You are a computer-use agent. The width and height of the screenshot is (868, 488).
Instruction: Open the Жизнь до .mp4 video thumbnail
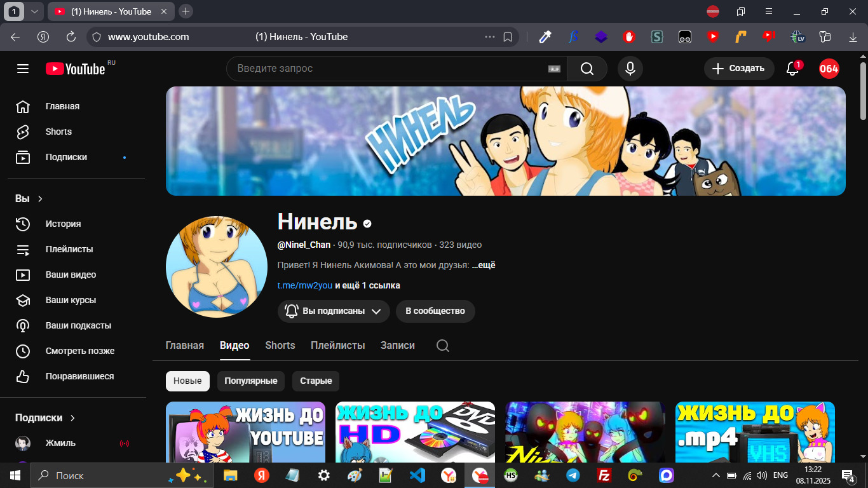754,432
